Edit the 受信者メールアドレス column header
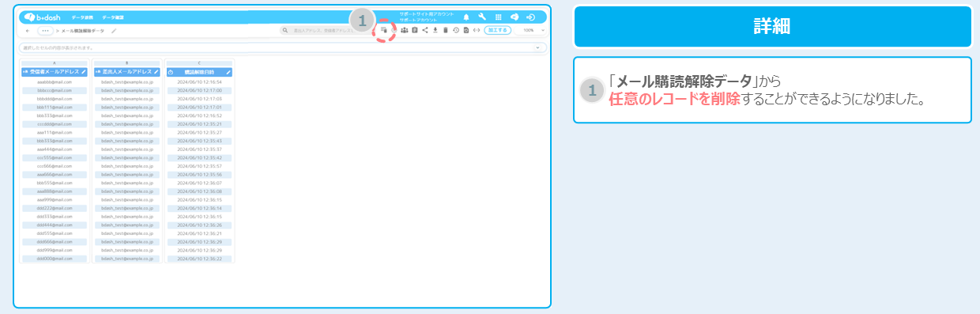Image resolution: width=980 pixels, height=314 pixels. [x=83, y=72]
